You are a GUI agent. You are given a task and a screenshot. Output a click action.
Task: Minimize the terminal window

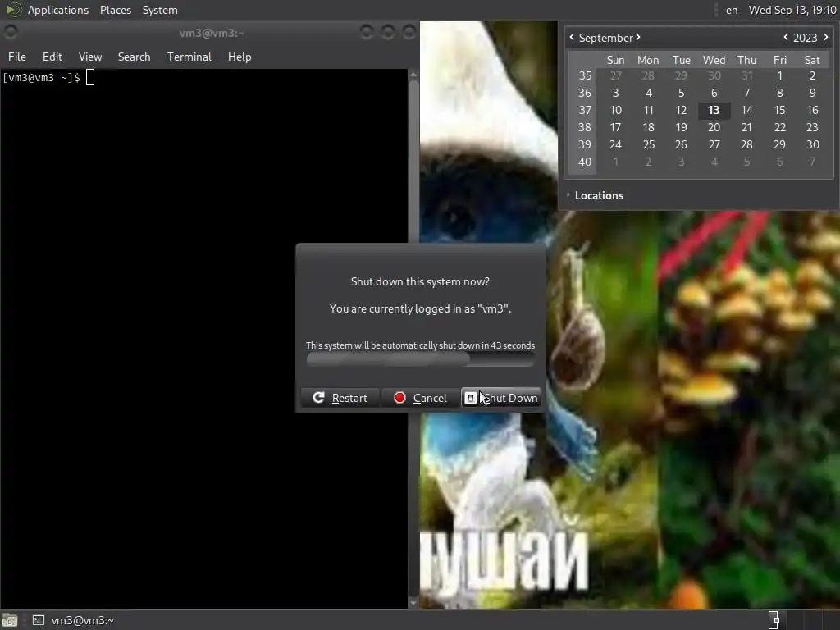[x=367, y=32]
